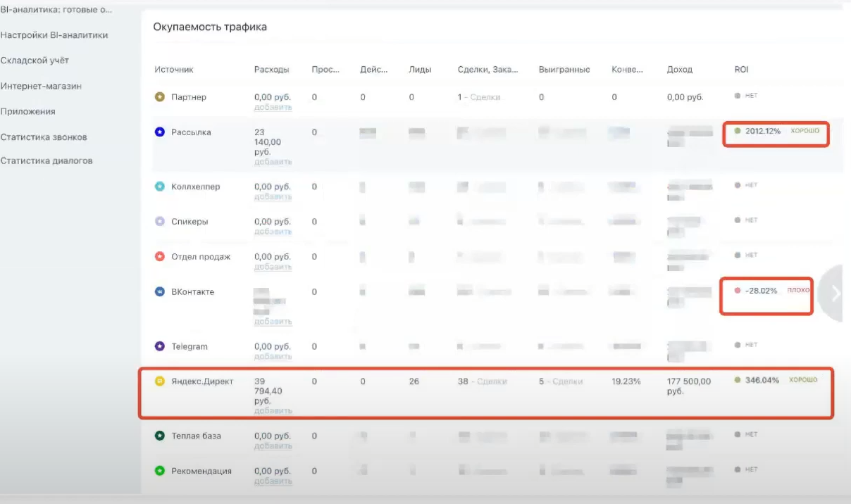Click the Спикеры source icon
This screenshot has height=504, width=851.
[x=160, y=222]
